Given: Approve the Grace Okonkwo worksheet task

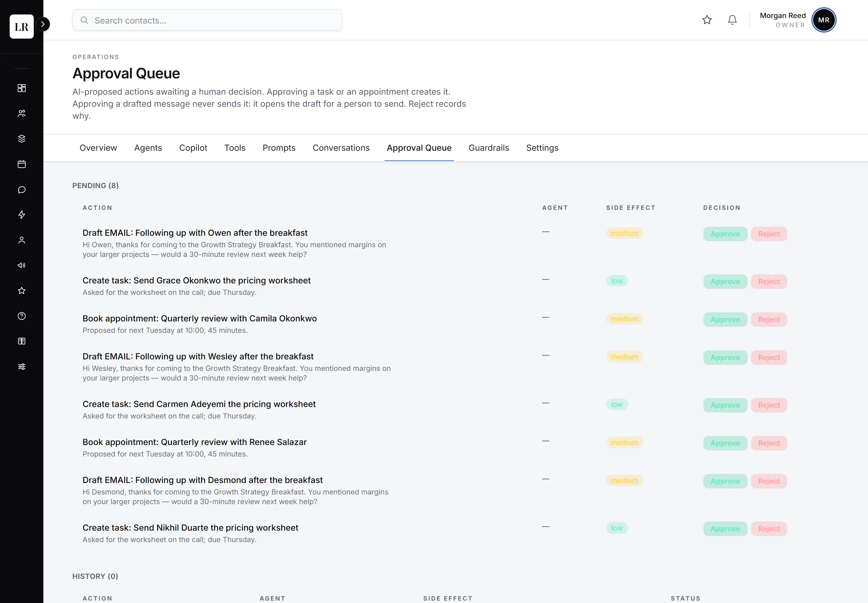Looking at the screenshot, I should click(725, 282).
